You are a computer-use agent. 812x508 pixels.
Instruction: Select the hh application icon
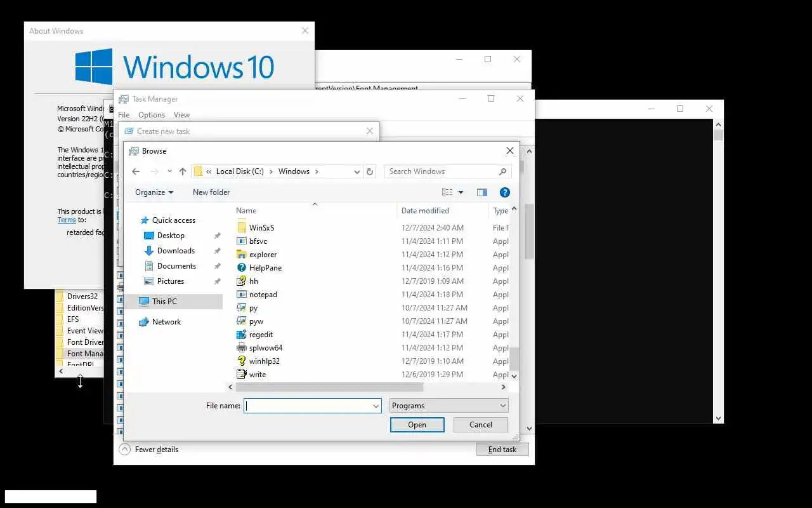tap(241, 281)
